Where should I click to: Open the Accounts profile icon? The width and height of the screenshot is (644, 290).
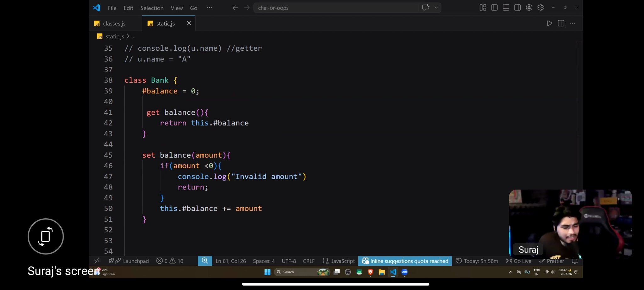tap(529, 8)
